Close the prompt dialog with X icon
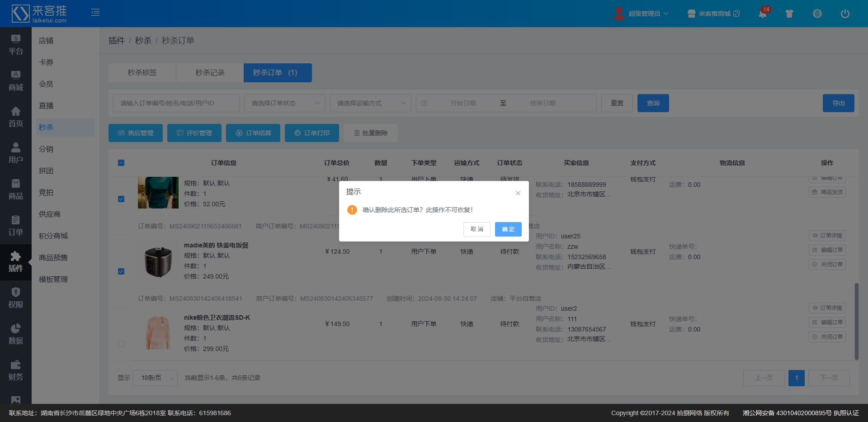The image size is (868, 422). (x=518, y=193)
